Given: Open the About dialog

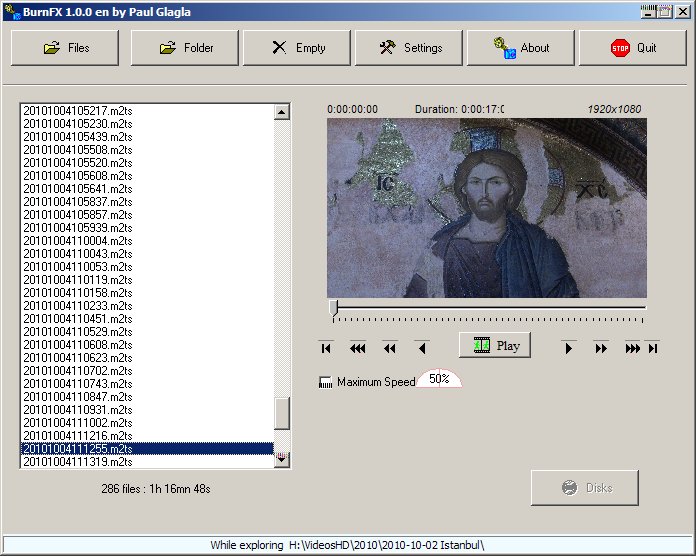Looking at the screenshot, I should [x=521, y=48].
